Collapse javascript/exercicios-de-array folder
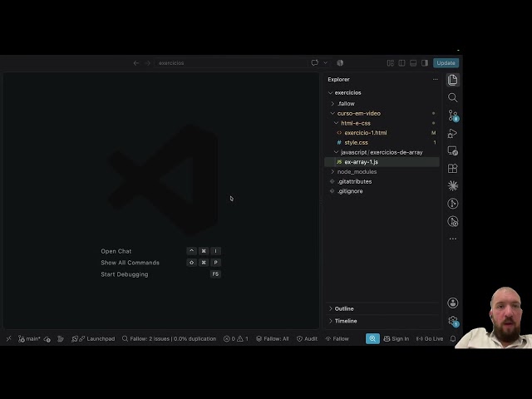The height and width of the screenshot is (399, 532). click(382, 152)
